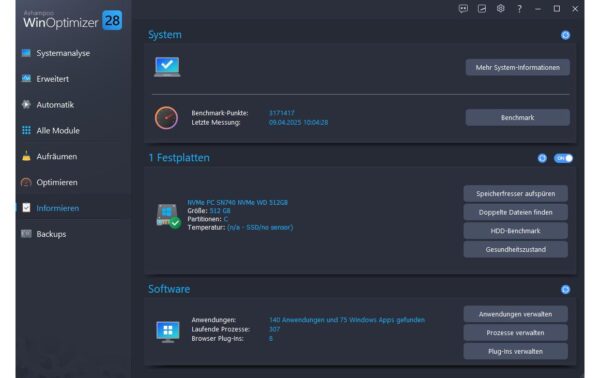Click the benchmark gauge icon

pos(166,117)
